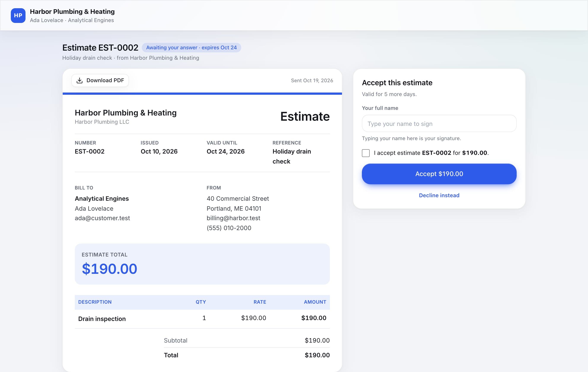Click the download arrow icon beside Download PDF
The height and width of the screenshot is (372, 588).
(80, 80)
